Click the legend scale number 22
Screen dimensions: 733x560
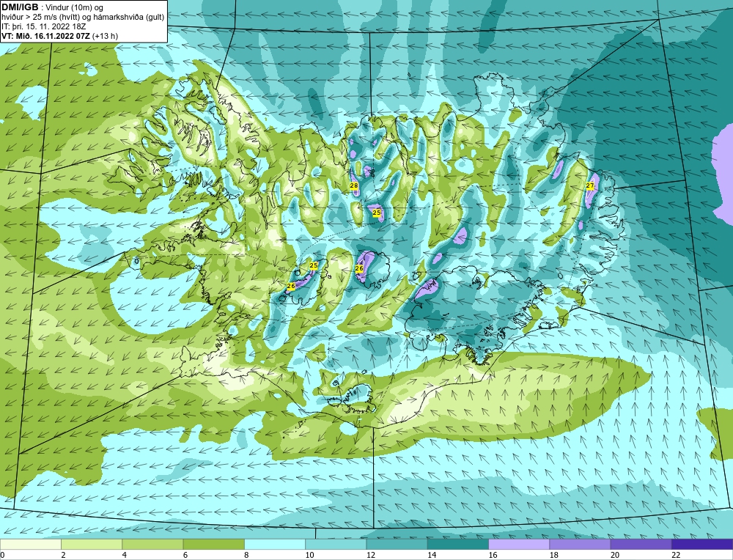(x=676, y=556)
